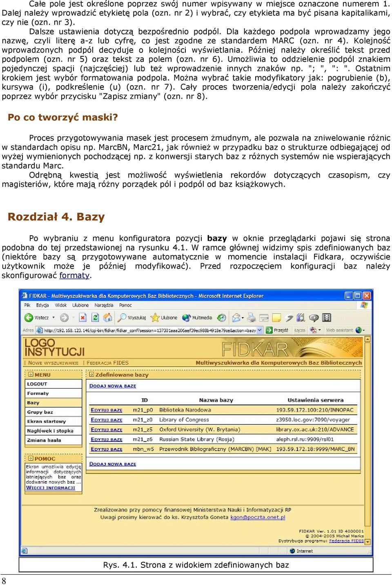Click the Edit page icon after printer
The image size is (392, 585).
pyautogui.click(x=264, y=318)
